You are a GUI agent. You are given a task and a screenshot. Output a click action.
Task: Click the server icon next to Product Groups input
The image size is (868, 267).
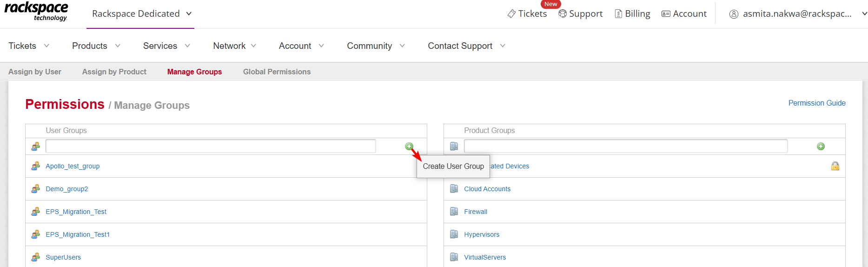click(454, 147)
